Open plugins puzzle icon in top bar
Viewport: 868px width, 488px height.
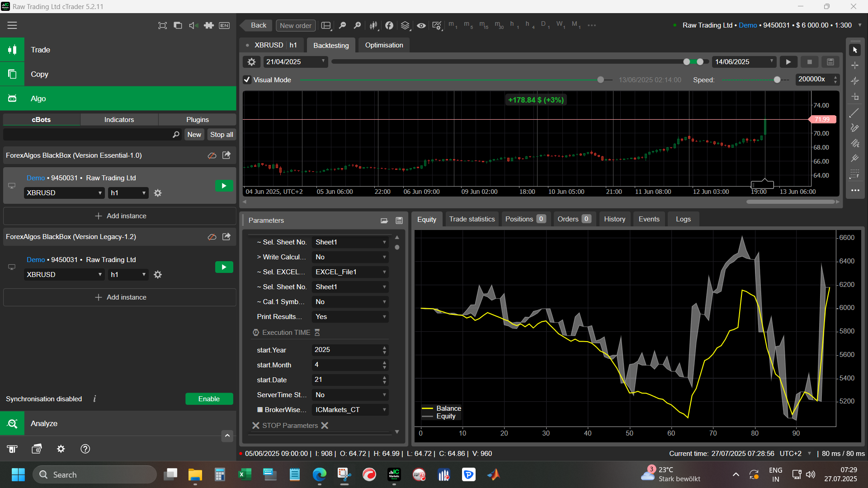tap(209, 25)
